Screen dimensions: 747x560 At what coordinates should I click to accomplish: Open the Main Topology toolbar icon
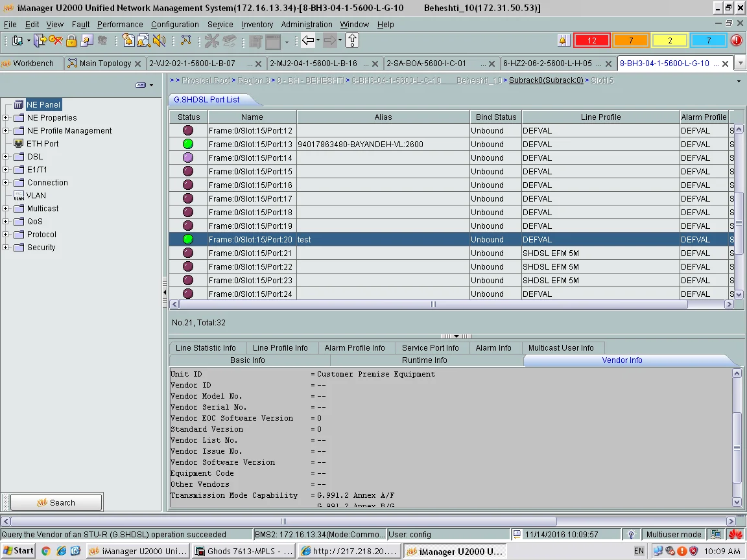(186, 41)
